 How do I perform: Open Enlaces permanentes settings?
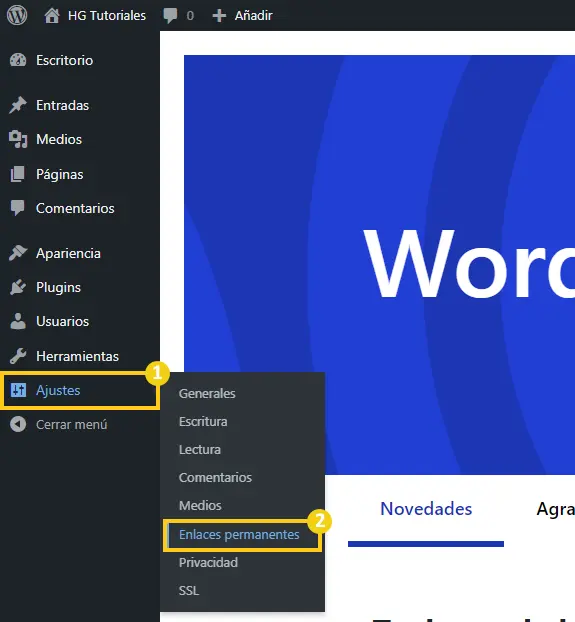pyautogui.click(x=239, y=534)
